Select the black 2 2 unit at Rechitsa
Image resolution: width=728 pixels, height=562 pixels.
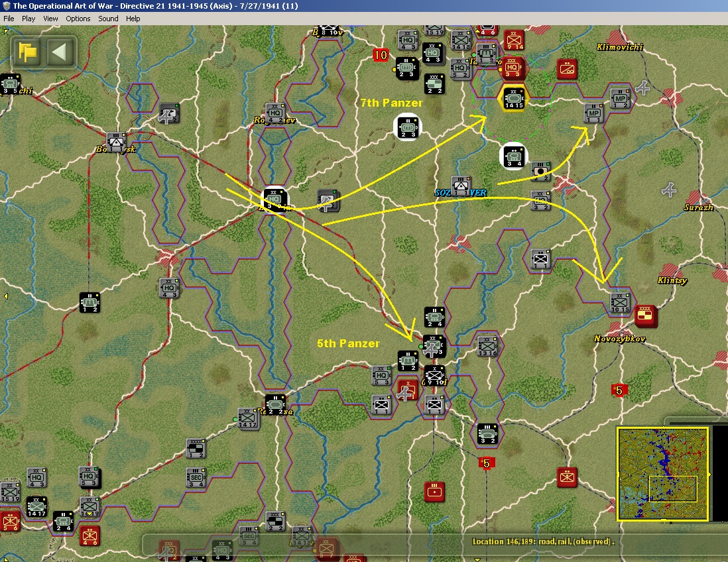pyautogui.click(x=275, y=405)
